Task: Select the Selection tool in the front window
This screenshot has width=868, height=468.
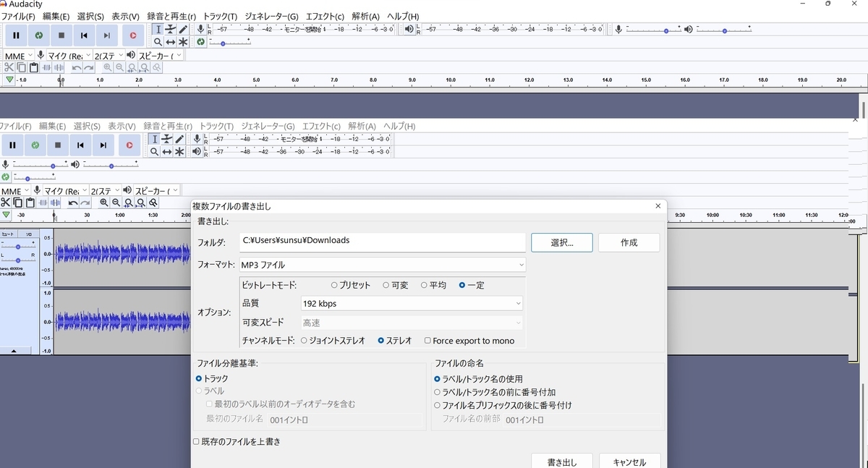Action: click(x=154, y=139)
